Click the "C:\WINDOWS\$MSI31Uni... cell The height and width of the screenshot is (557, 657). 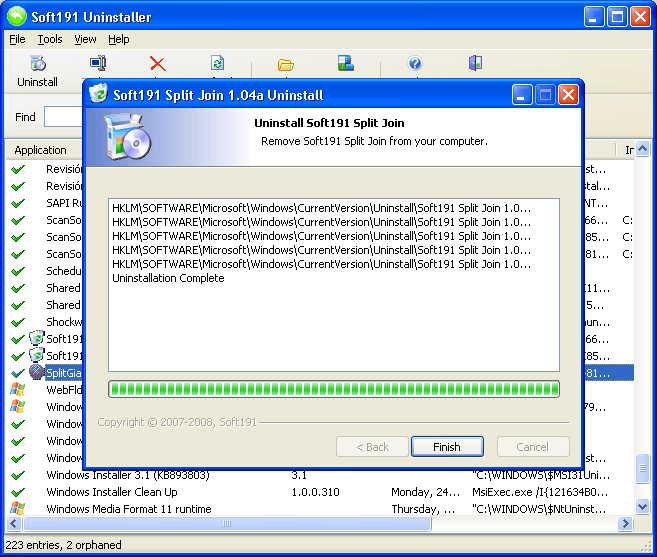coord(541,475)
